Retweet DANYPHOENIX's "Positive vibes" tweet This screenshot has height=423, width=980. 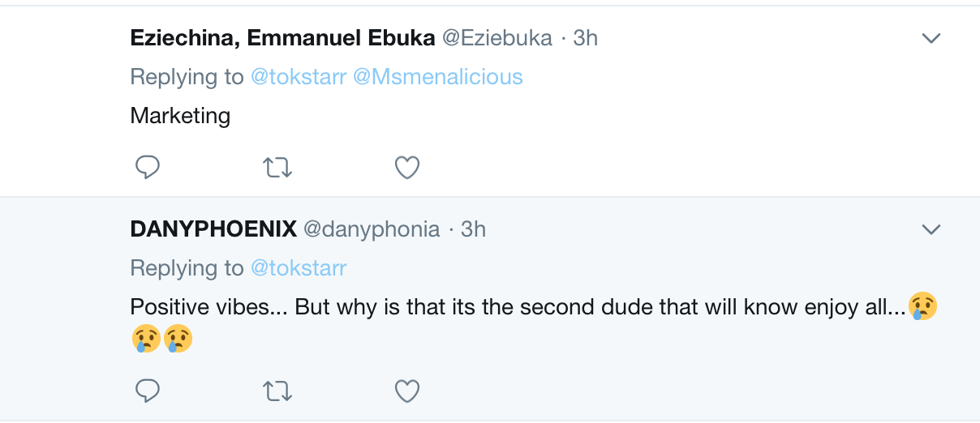277,392
